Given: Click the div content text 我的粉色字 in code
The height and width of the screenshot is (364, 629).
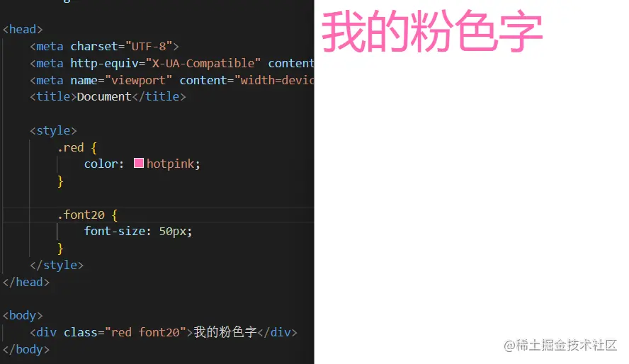Looking at the screenshot, I should tap(225, 332).
